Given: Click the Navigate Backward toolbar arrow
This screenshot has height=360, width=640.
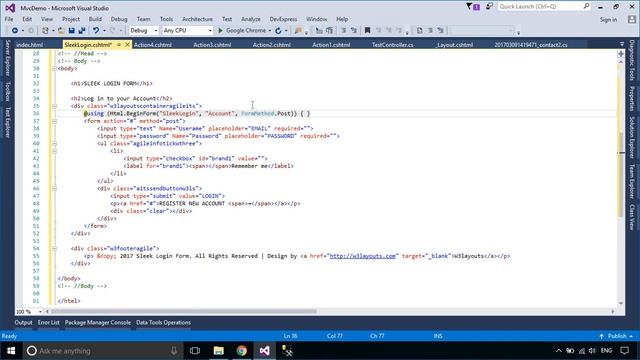Looking at the screenshot, I should pos(15,31).
